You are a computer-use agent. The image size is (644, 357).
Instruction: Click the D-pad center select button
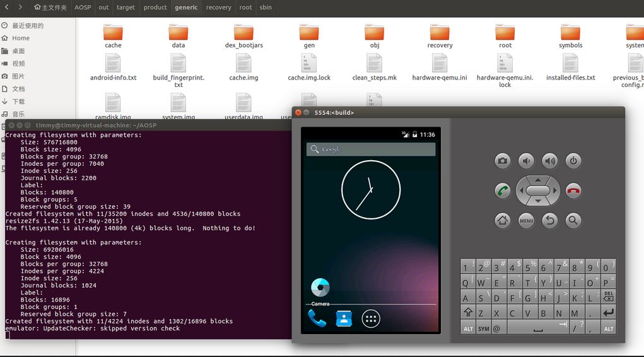(x=538, y=190)
